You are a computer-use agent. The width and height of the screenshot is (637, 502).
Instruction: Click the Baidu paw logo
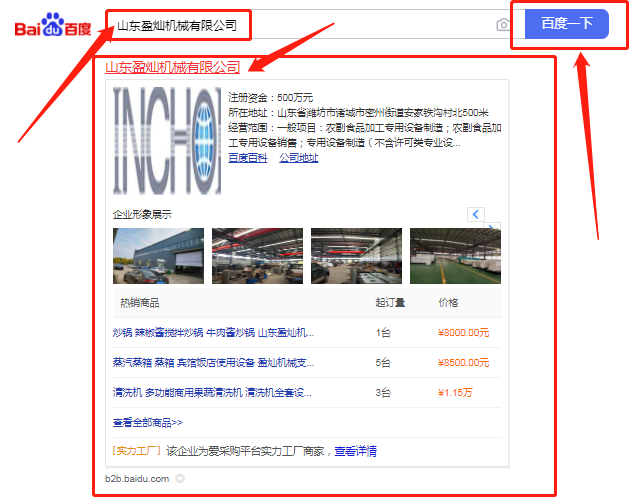tap(51, 24)
